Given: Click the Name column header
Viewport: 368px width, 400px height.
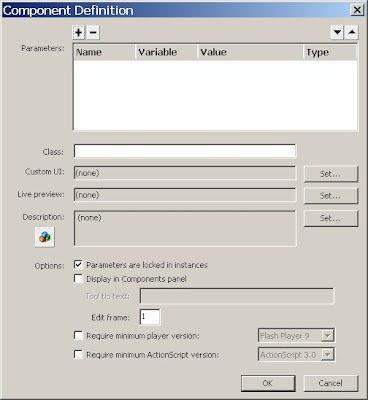Looking at the screenshot, I should click(105, 52).
